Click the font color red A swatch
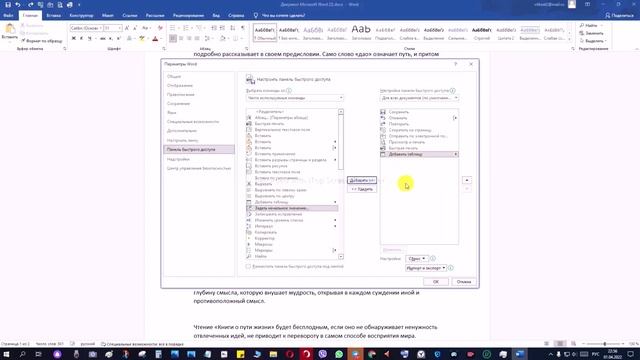This screenshot has height=360, width=640. pos(155,38)
